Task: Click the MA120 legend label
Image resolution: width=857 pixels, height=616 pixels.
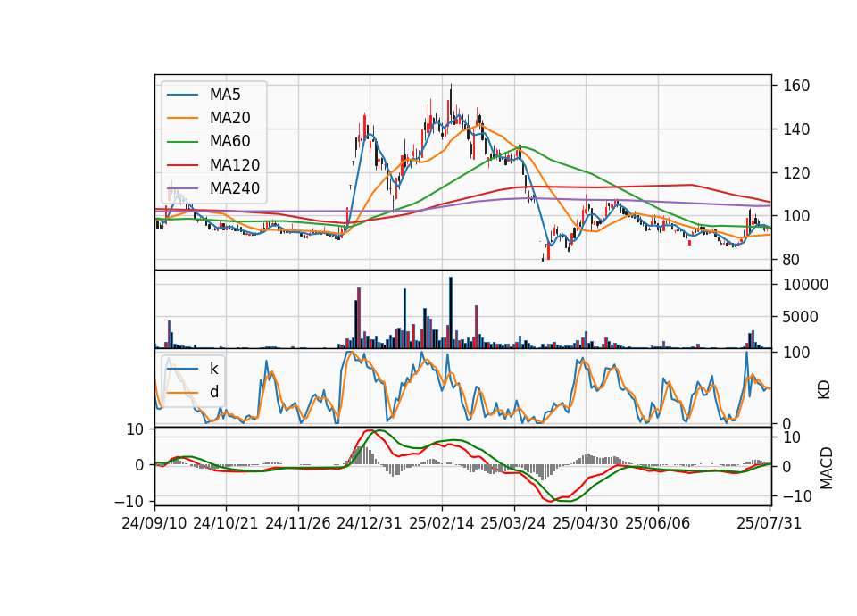Action: pos(235,164)
